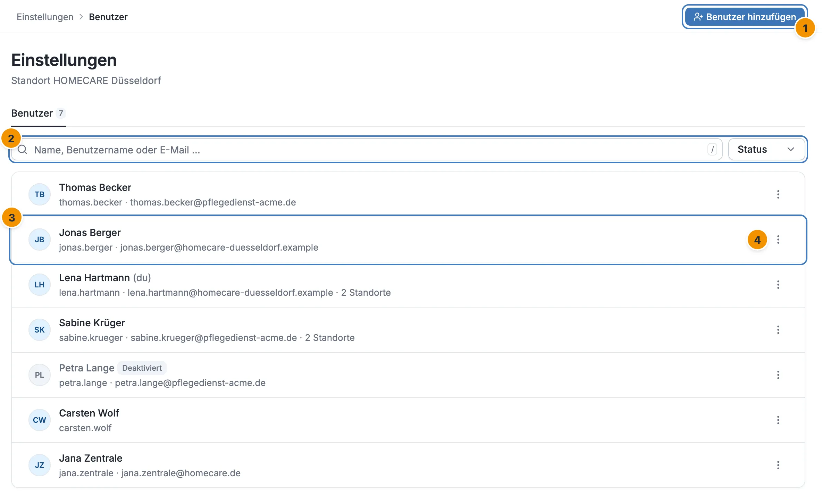
Task: Click the JB avatar of Jonas Berger
Action: tap(40, 240)
